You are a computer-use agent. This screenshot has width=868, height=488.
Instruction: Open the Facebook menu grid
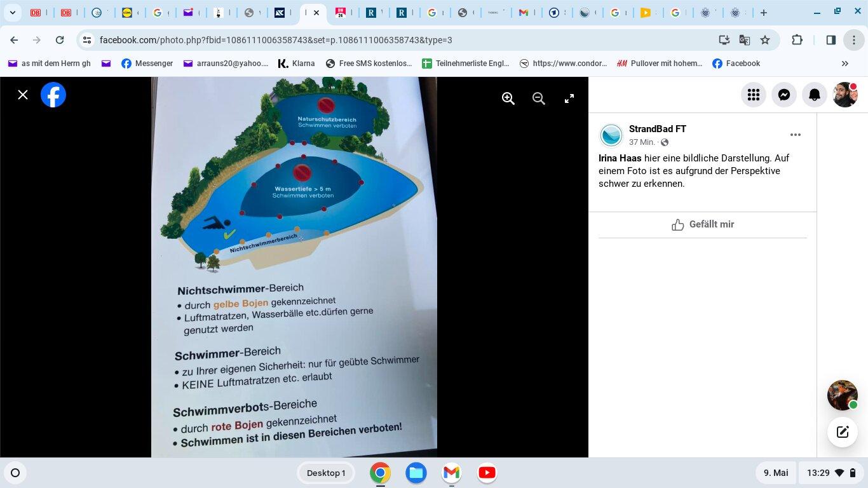click(x=754, y=95)
